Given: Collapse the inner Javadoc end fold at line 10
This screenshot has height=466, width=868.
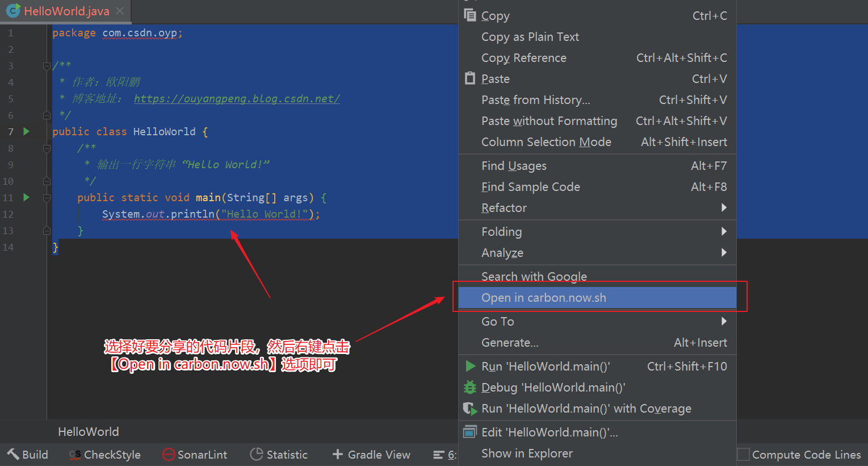Looking at the screenshot, I should [x=47, y=181].
